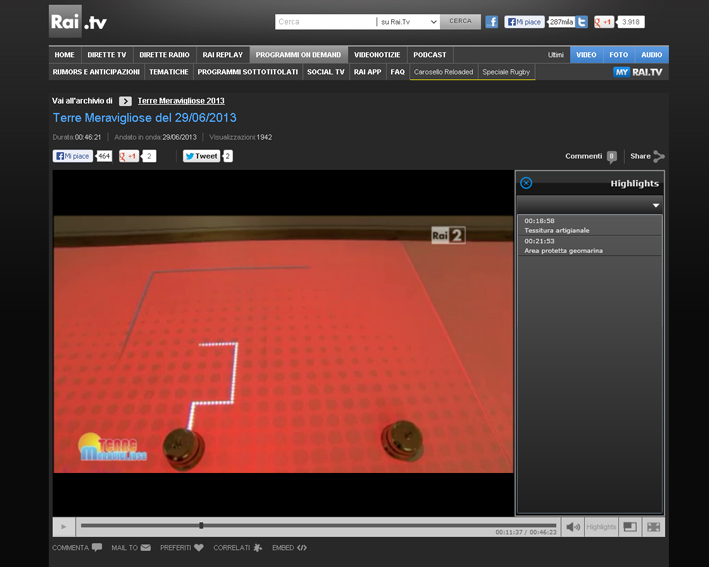Screen dimensions: 709x567
Task: Close the Highlights panel with the X icon
Action: 526,183
